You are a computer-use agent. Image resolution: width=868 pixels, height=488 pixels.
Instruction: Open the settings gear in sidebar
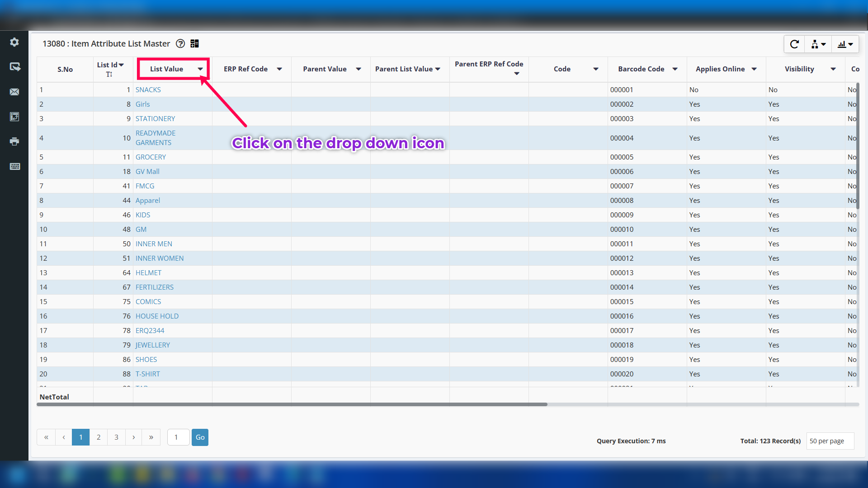point(14,42)
